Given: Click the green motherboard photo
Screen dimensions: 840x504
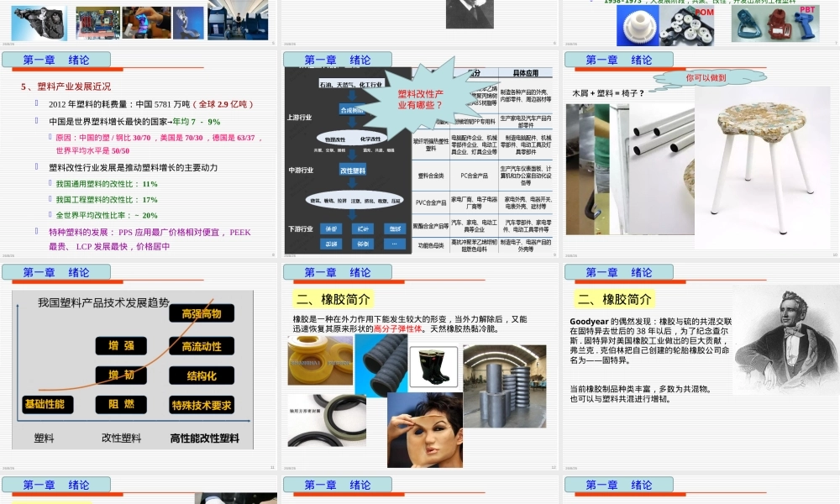Looking at the screenshot, I should point(98,23).
